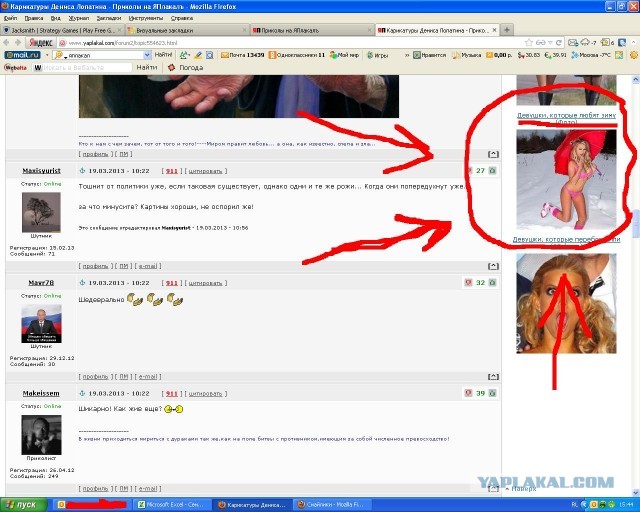Click Makeissem's avatar picture

pyautogui.click(x=41, y=434)
